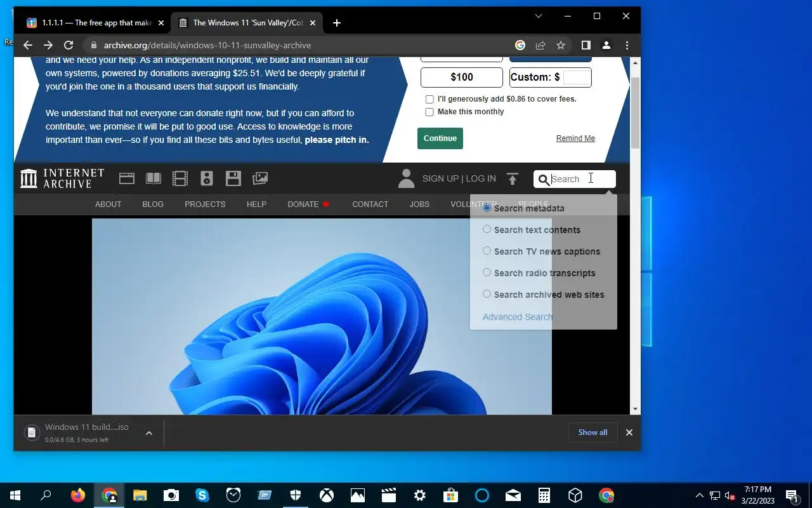
Task: Click the page vertical scrollbar thumb
Action: pyautogui.click(x=635, y=114)
